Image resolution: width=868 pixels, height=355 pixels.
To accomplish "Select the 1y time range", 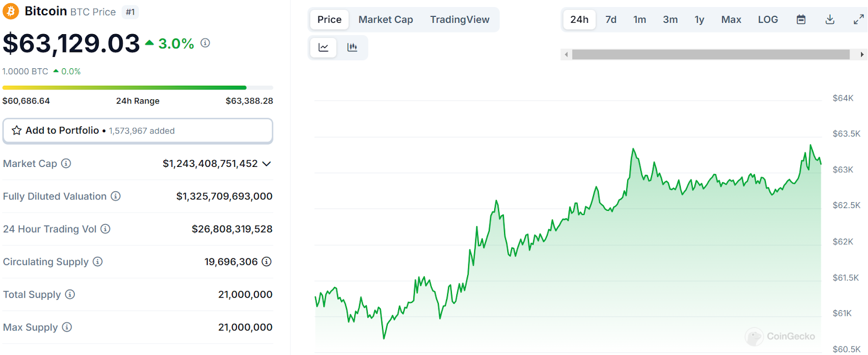I will click(699, 20).
